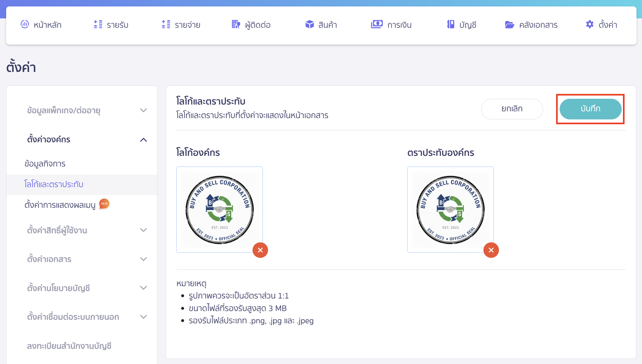Viewport: 642px width, 364px height.
Task: Collapse the ตั้งค่าองค์กร section
Action: tap(143, 140)
